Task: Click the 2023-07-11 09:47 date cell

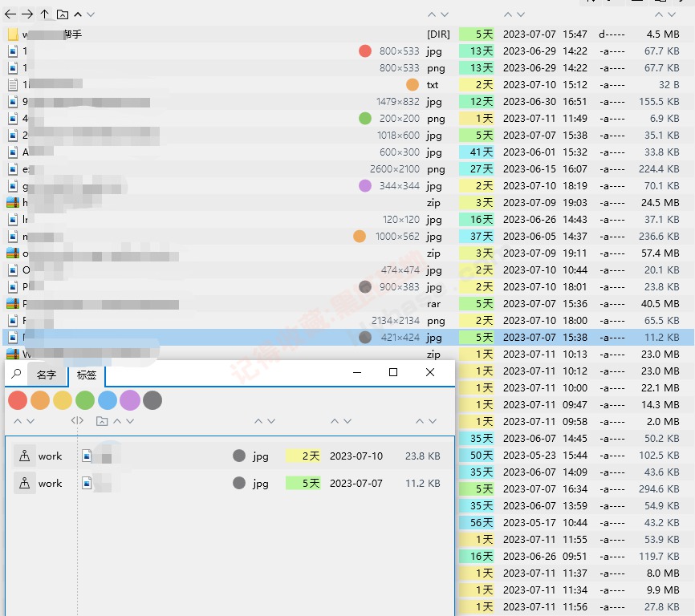Action: click(x=545, y=404)
